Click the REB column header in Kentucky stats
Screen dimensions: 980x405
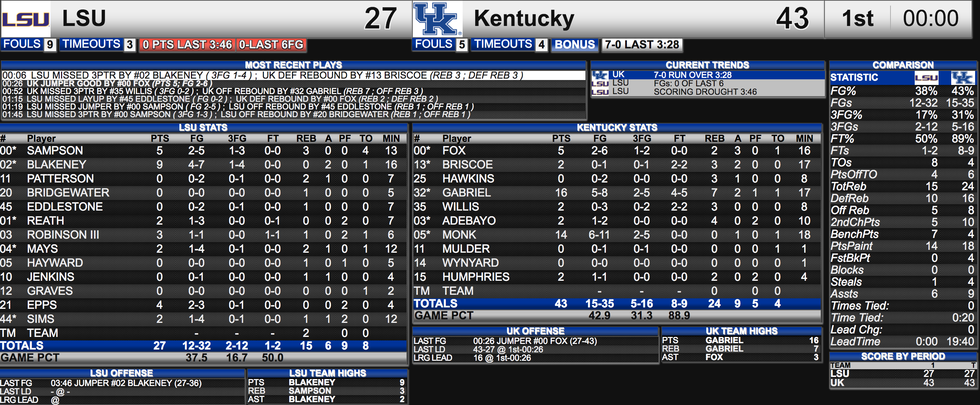pos(714,138)
